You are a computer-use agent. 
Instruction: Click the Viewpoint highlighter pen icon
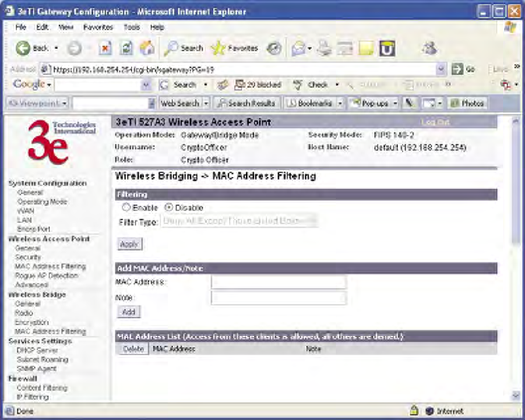(410, 103)
